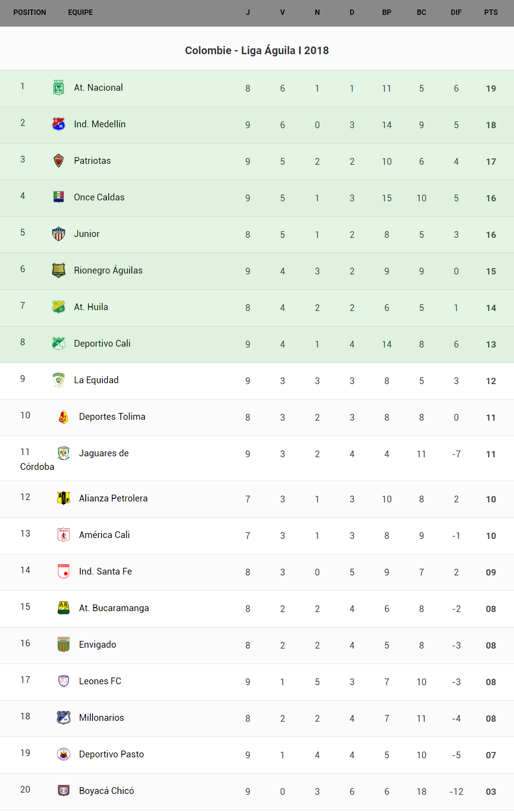This screenshot has height=812, width=514.
Task: Click the Ind. Medellín team logo
Action: pos(59,124)
